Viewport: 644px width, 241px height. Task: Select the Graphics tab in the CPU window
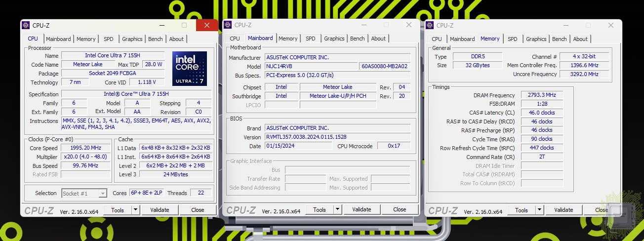tap(132, 39)
